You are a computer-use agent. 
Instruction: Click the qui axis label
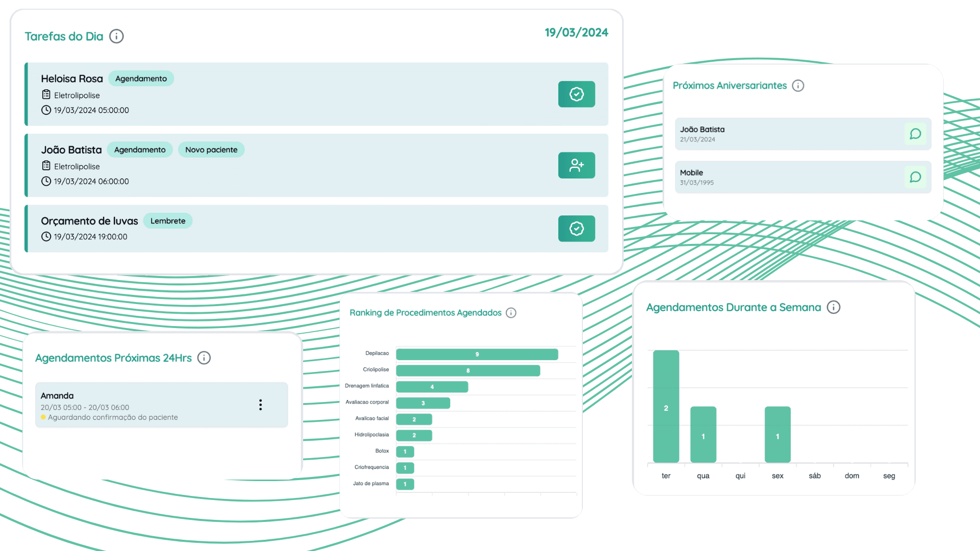click(740, 475)
